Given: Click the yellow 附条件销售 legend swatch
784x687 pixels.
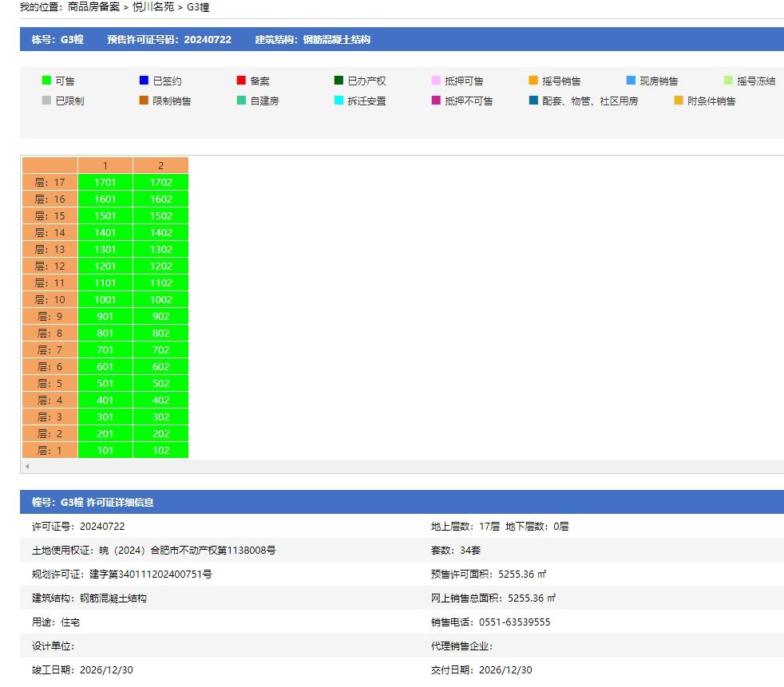Looking at the screenshot, I should [679, 101].
